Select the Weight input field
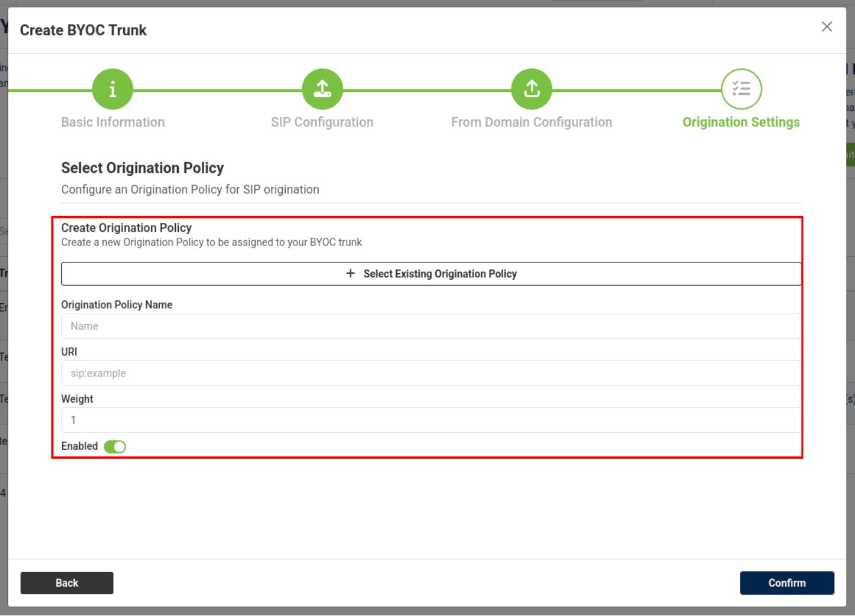Screen dimensions: 855x616 (431, 420)
